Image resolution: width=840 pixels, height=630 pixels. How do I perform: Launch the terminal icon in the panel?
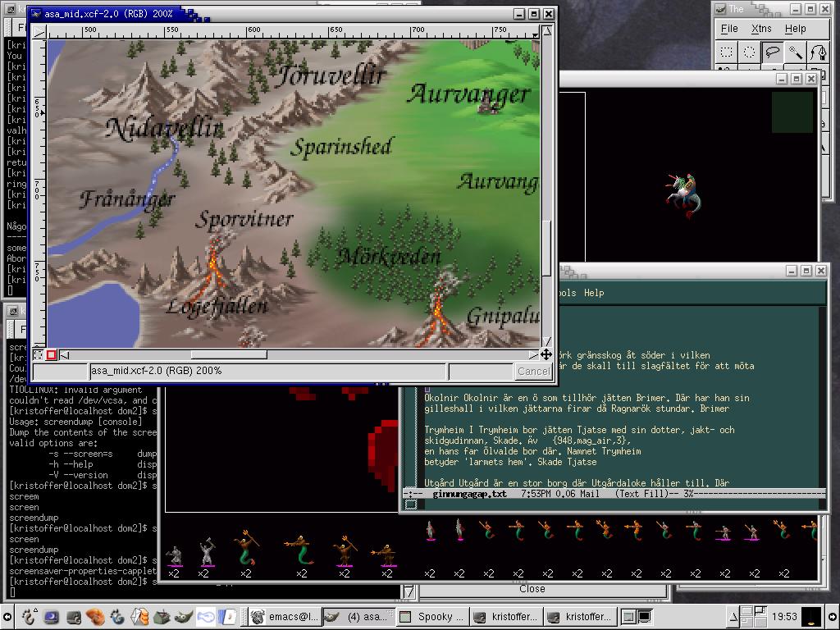coord(73,617)
